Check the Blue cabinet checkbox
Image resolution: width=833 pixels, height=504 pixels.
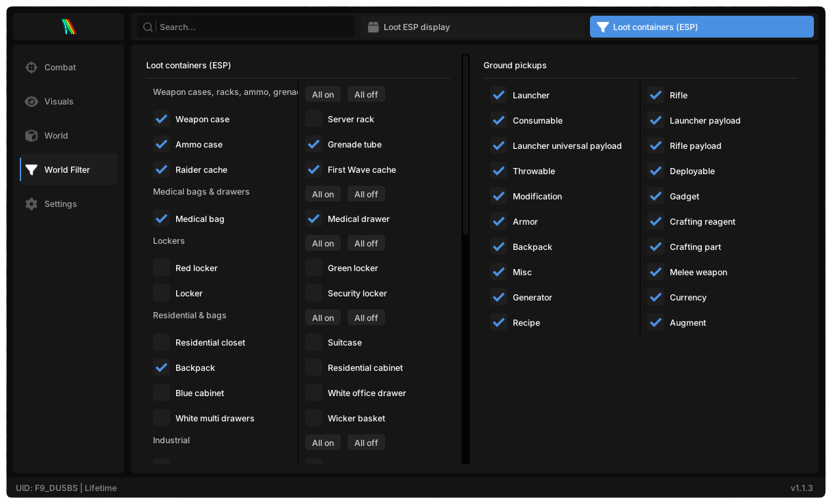pyautogui.click(x=162, y=393)
